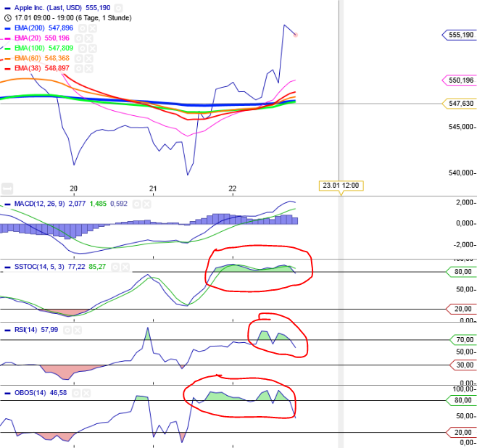This screenshot has width=477, height=448.
Task: Click the date label 21 on the time axis
Action: 153,188
